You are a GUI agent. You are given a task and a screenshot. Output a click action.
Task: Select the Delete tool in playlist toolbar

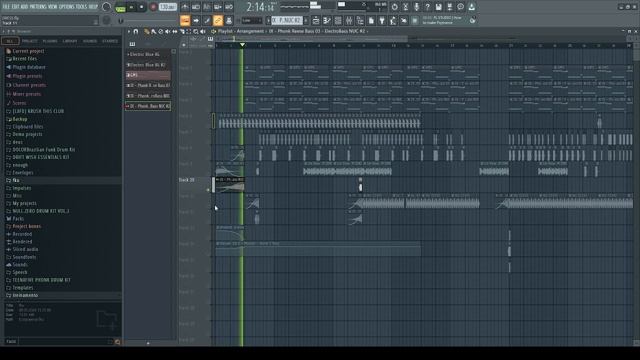[x=160, y=31]
